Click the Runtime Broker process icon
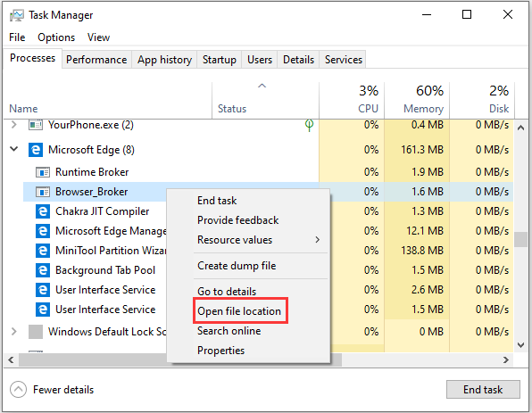 pyautogui.click(x=43, y=172)
